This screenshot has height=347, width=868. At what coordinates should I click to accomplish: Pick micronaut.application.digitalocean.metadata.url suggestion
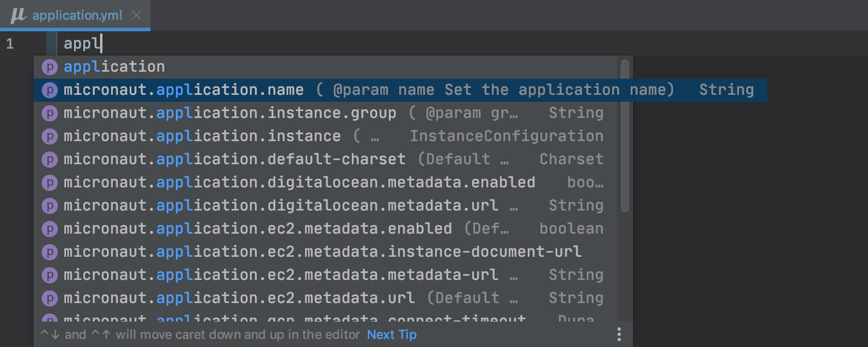coord(325,206)
